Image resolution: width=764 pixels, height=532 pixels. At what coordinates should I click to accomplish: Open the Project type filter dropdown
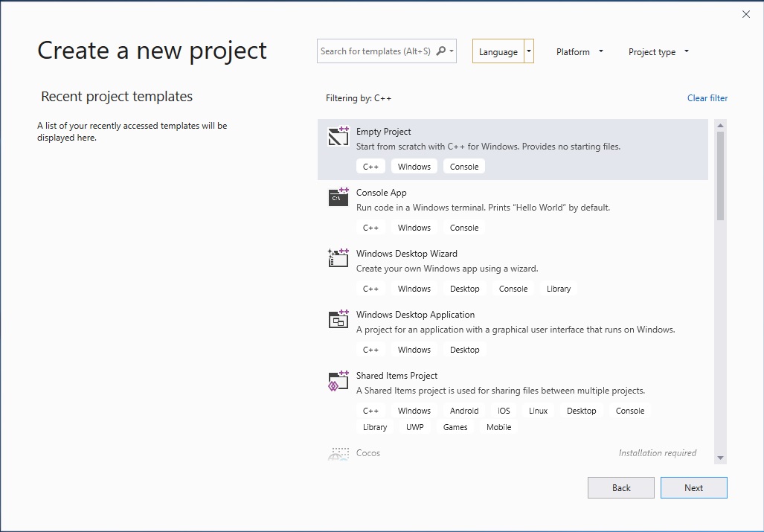click(x=658, y=51)
